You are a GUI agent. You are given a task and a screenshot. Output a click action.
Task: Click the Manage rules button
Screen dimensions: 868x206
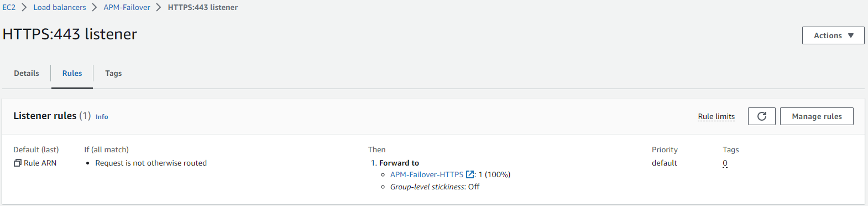817,116
